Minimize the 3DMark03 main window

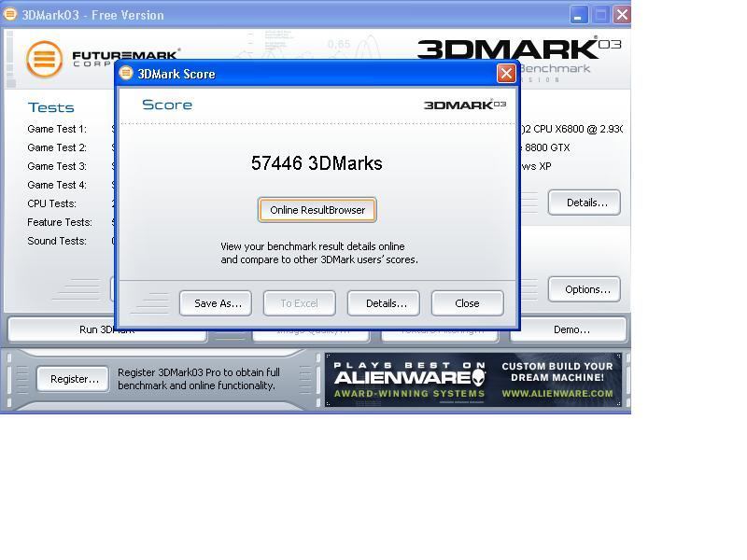(579, 15)
